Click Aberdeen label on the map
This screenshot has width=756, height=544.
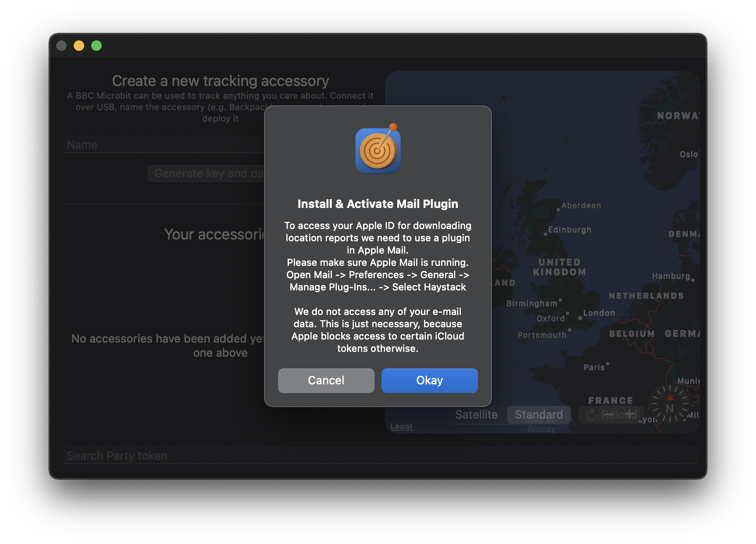581,205
